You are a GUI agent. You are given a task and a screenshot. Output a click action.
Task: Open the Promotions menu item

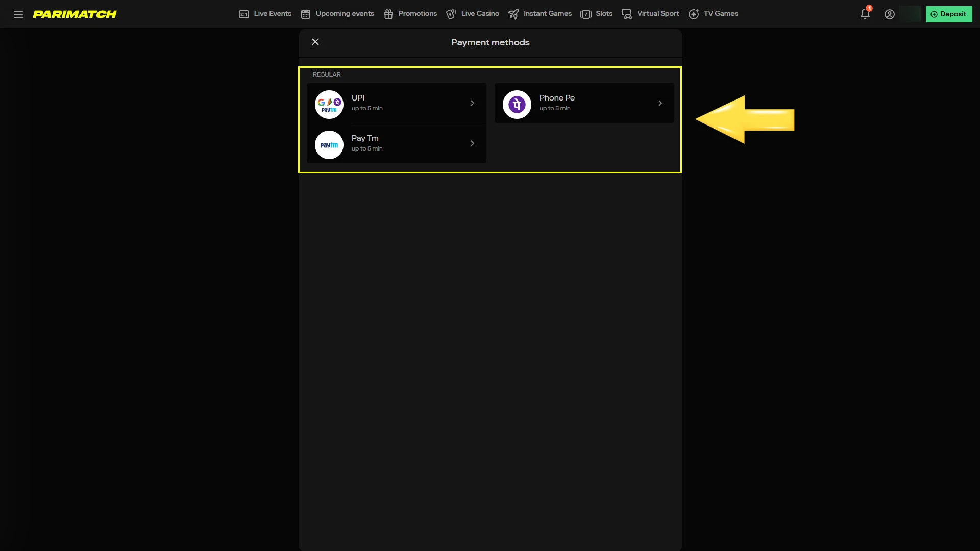pyautogui.click(x=418, y=14)
